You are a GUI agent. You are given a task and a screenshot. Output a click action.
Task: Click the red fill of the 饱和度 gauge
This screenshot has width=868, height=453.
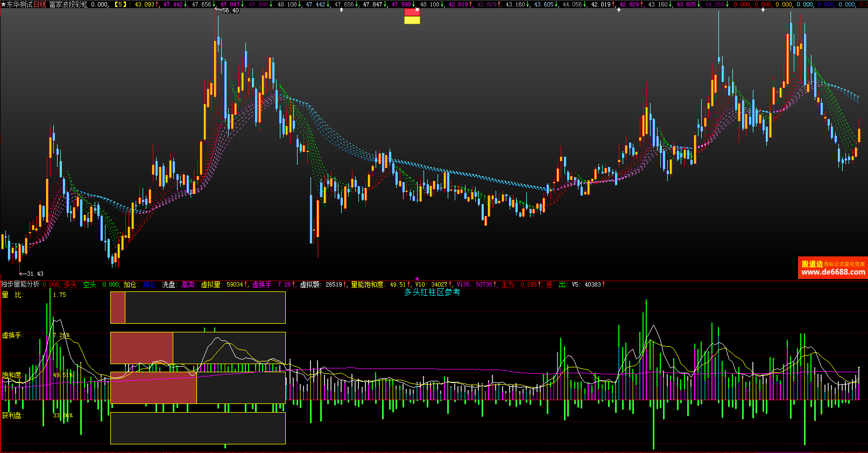tap(153, 388)
